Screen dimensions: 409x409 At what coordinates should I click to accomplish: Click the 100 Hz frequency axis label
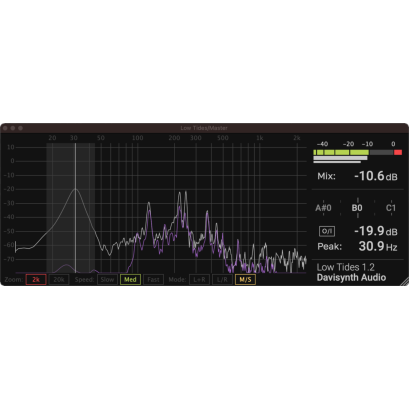point(137,138)
